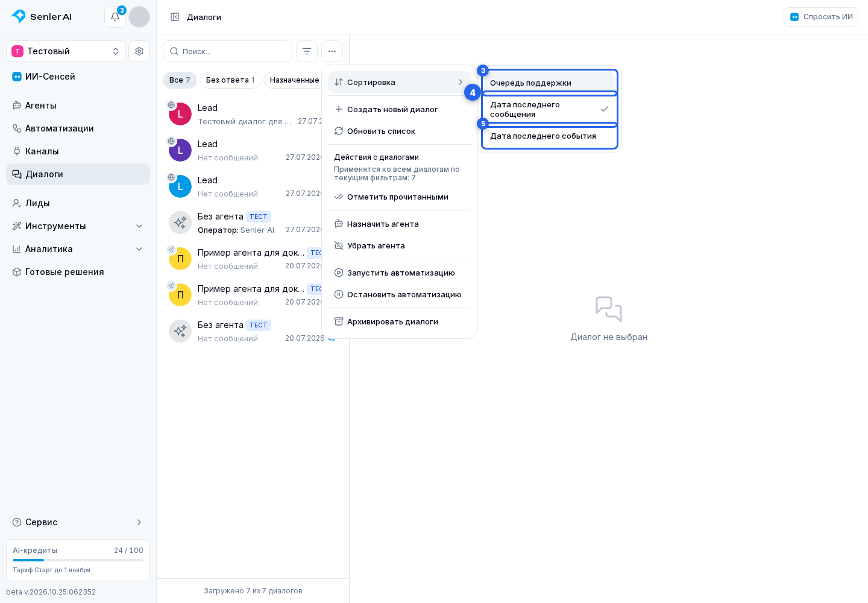
Task: Focus the Поиск search field
Action: click(x=227, y=51)
